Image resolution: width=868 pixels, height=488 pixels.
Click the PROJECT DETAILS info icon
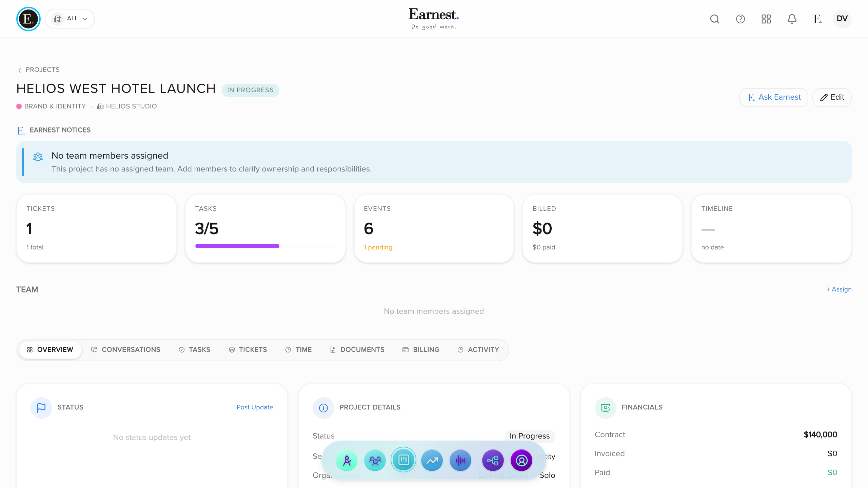coord(323,408)
